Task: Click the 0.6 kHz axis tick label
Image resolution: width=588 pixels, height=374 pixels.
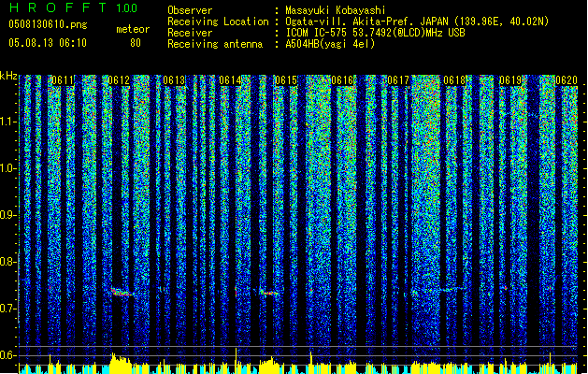Action: click(8, 355)
